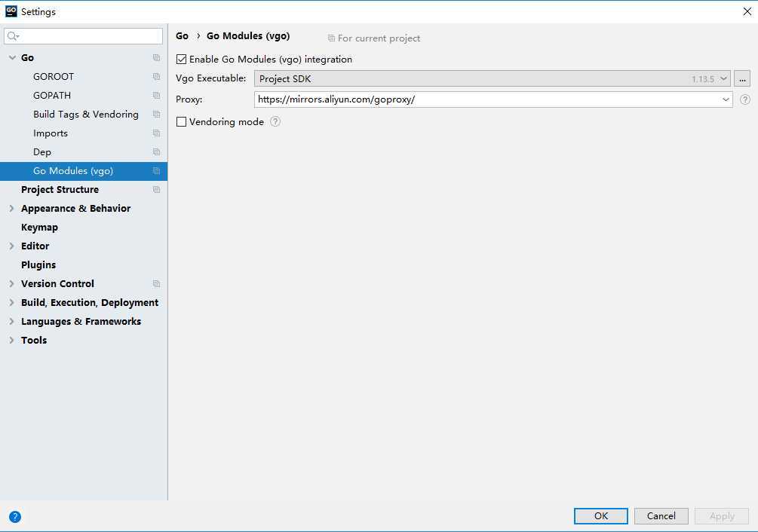Expand the Languages & Frameworks node
The height and width of the screenshot is (532, 758).
point(11,321)
